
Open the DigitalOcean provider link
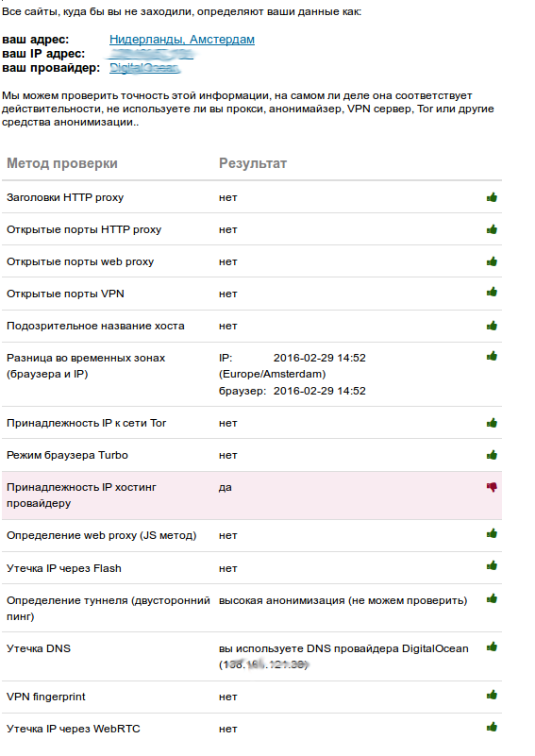144,68
